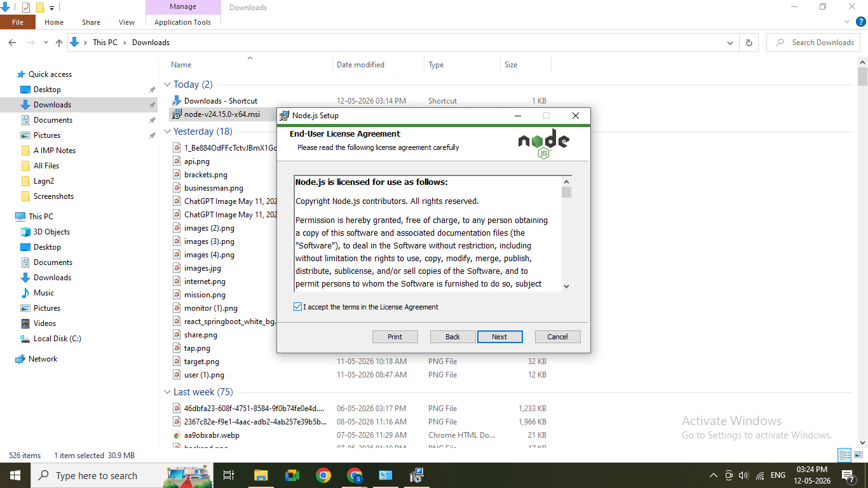Open the notification center icon
Screen dimensions: 868x488
[847, 475]
